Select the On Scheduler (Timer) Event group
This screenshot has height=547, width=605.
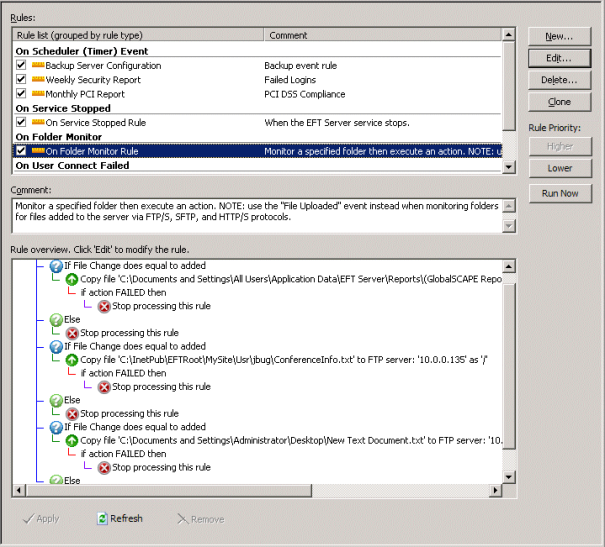pos(82,51)
